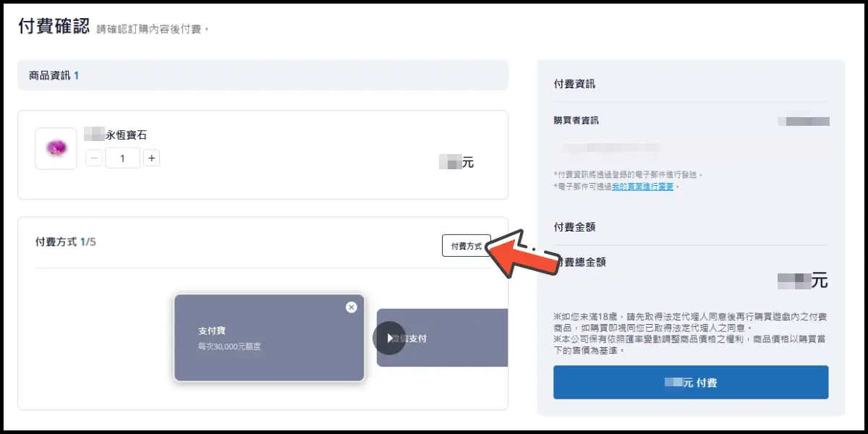The image size is (868, 434).
Task: Click the 付費方式 1/5 section heading
Action: tap(65, 242)
